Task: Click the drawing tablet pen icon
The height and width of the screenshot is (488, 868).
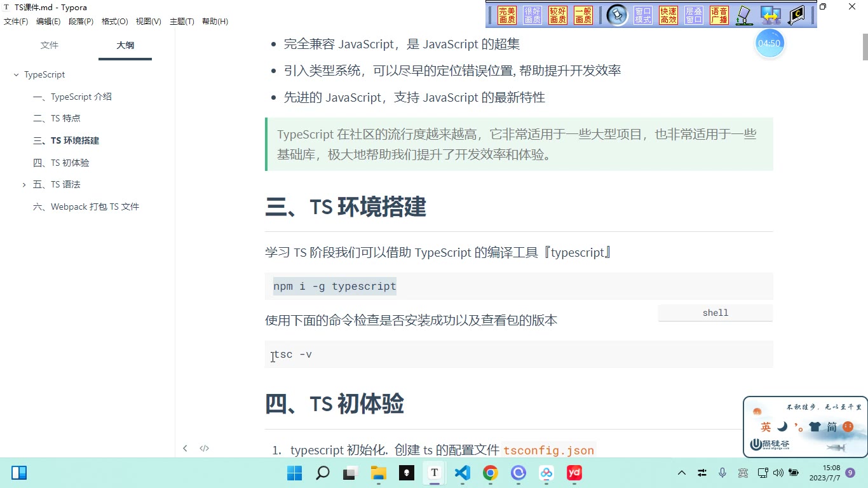Action: 745,15
